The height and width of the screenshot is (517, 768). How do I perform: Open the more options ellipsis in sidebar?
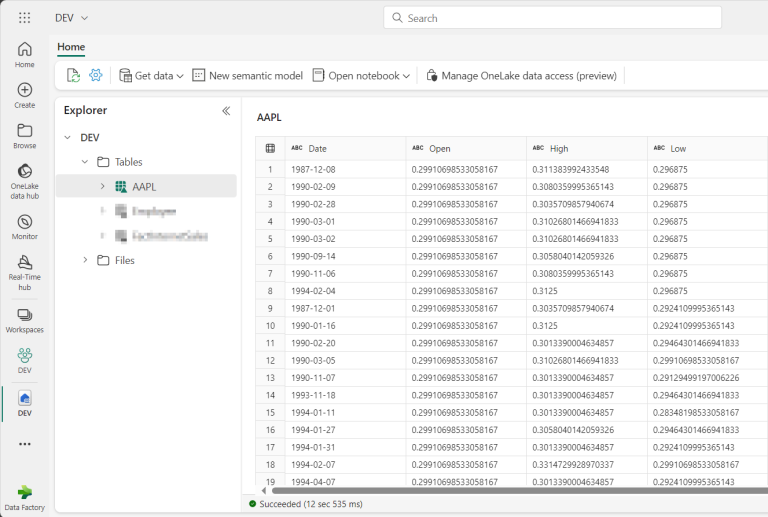tap(24, 444)
